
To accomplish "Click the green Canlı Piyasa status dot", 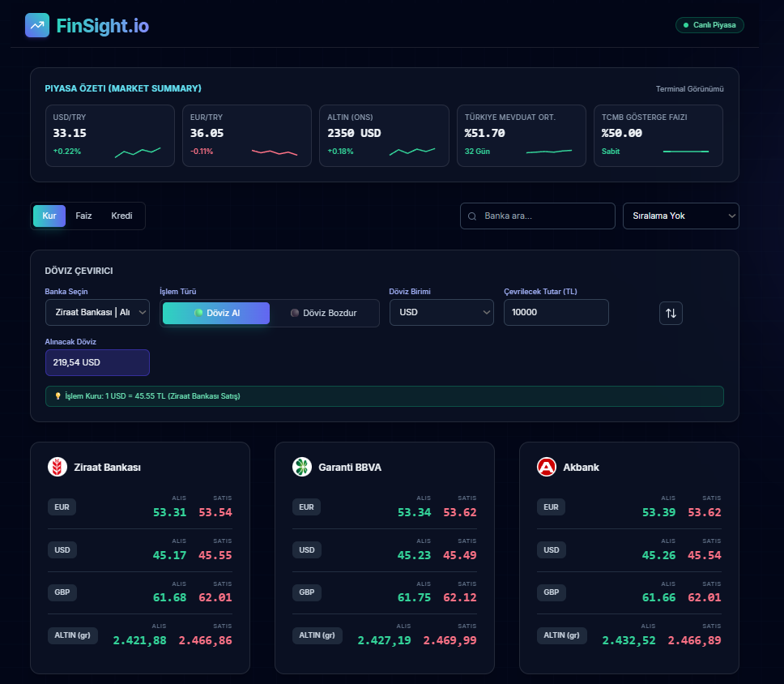I will (x=686, y=25).
